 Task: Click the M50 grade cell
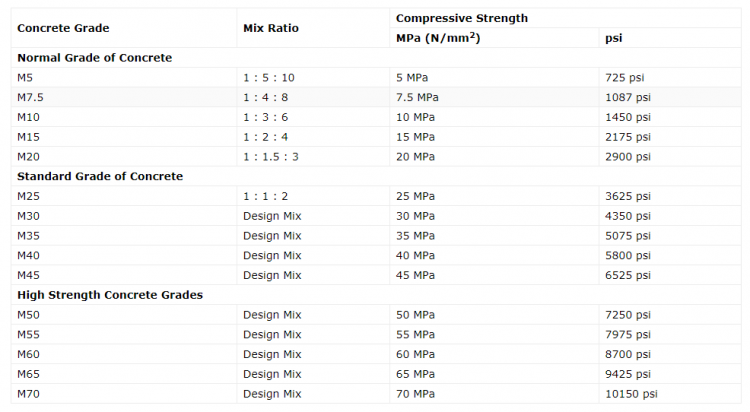click(x=28, y=315)
